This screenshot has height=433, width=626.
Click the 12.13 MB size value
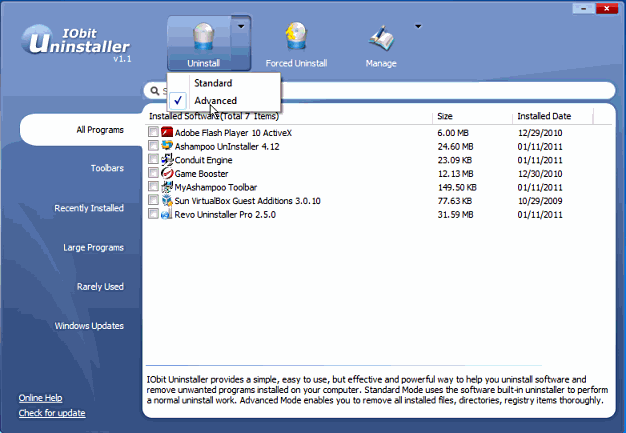(455, 174)
